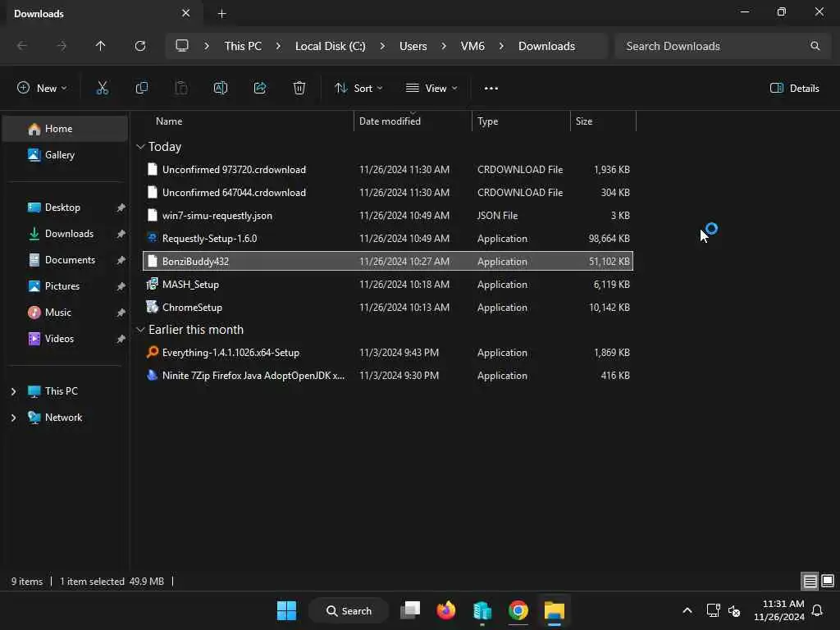This screenshot has height=630, width=840.
Task: Select Home in navigation pane
Action: 65,129
